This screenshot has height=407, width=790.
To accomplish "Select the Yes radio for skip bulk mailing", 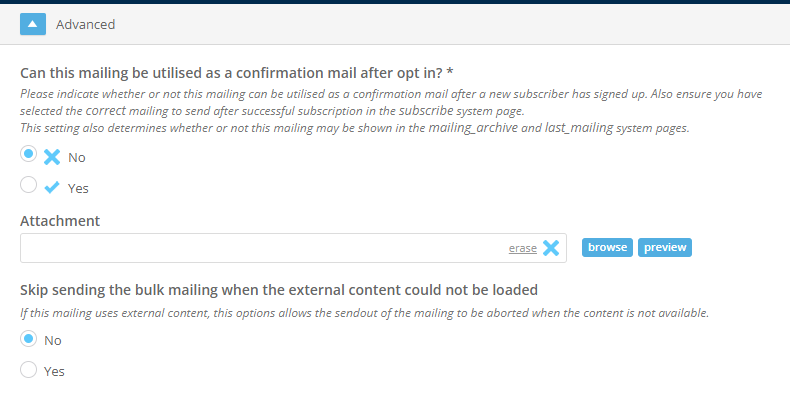I will click(29, 369).
